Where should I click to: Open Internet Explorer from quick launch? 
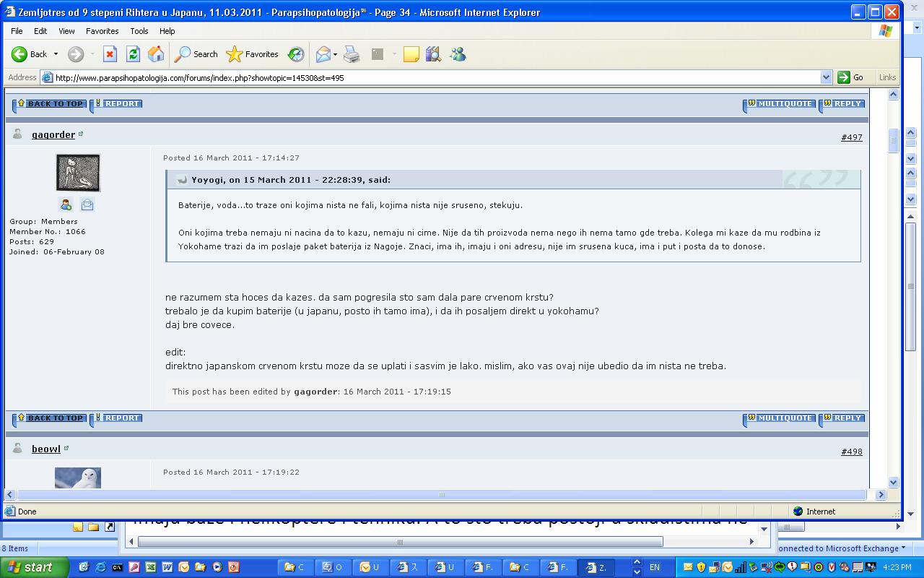coord(100,567)
